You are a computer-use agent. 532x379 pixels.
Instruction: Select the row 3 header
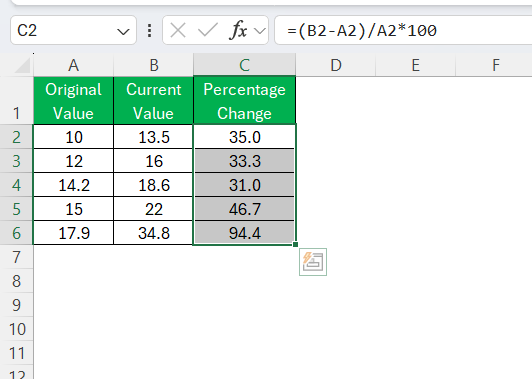coord(16,161)
